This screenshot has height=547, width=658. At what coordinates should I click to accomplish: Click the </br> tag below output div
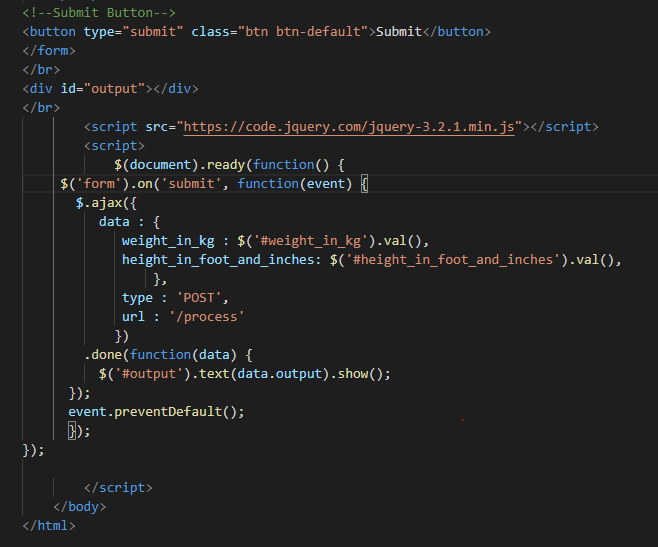pyautogui.click(x=41, y=108)
